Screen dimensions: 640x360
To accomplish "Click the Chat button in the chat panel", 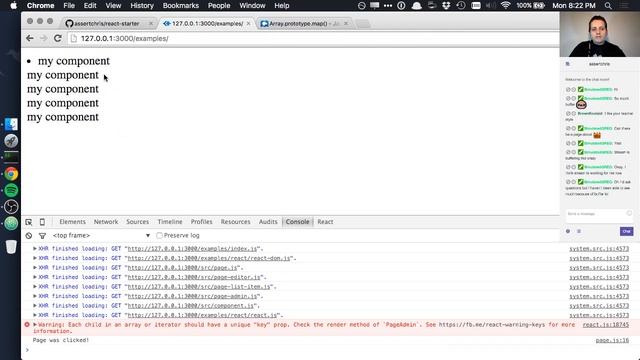I will click(x=627, y=231).
